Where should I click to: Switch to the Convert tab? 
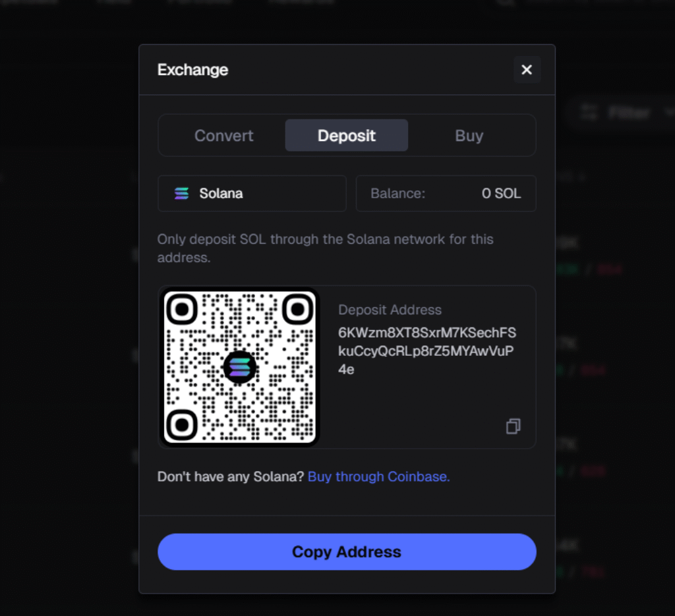(x=223, y=135)
